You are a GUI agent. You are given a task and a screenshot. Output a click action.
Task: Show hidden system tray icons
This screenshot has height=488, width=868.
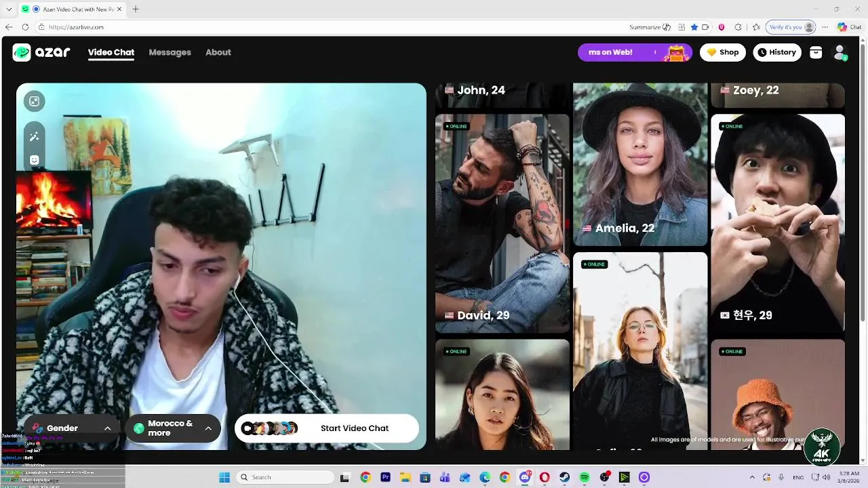[x=751, y=477]
